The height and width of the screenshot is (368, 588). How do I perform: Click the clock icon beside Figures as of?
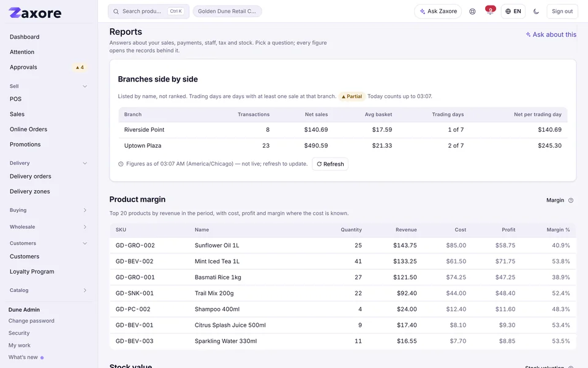click(x=121, y=164)
